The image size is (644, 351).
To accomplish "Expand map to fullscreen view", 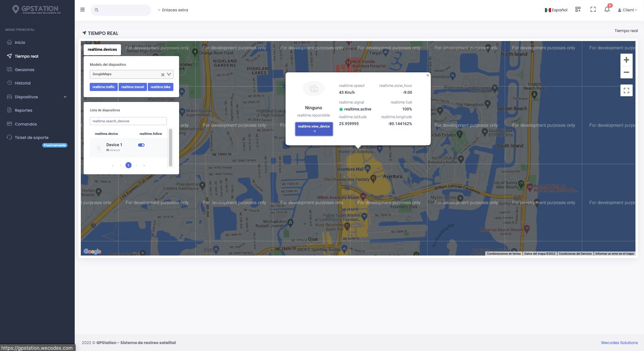I will point(626,90).
